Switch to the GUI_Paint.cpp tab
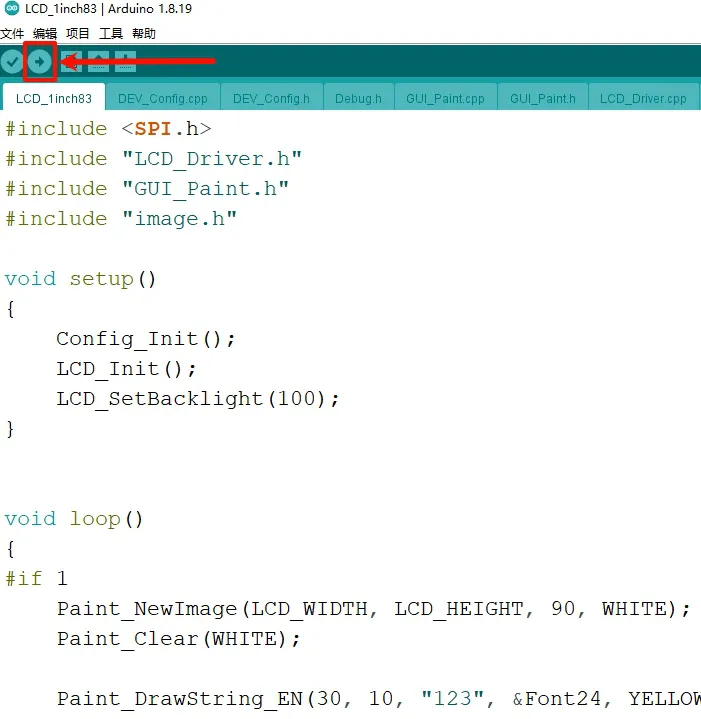 tap(446, 98)
